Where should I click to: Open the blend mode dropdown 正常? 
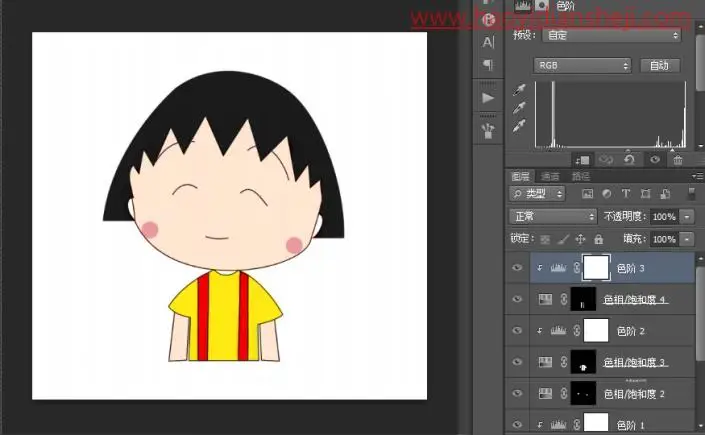coord(553,217)
